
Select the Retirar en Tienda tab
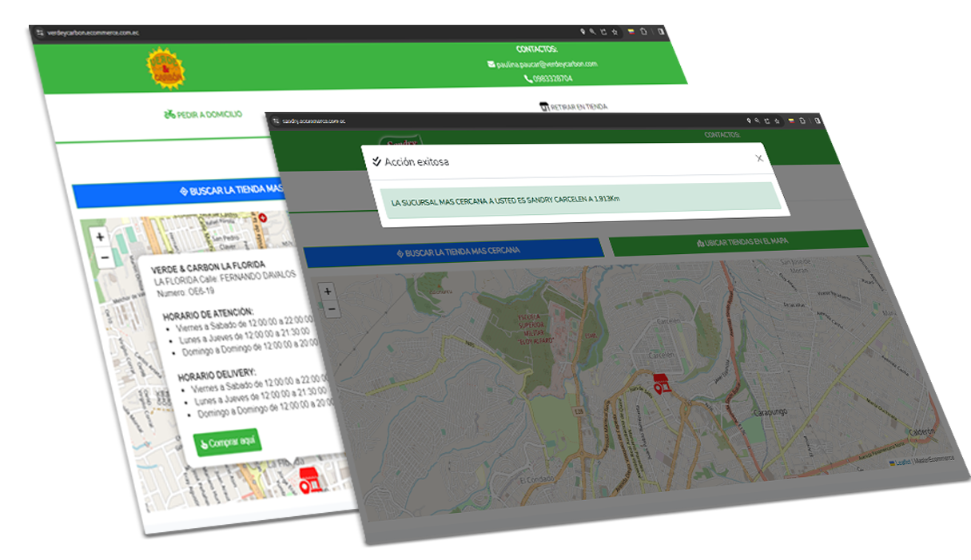[574, 106]
